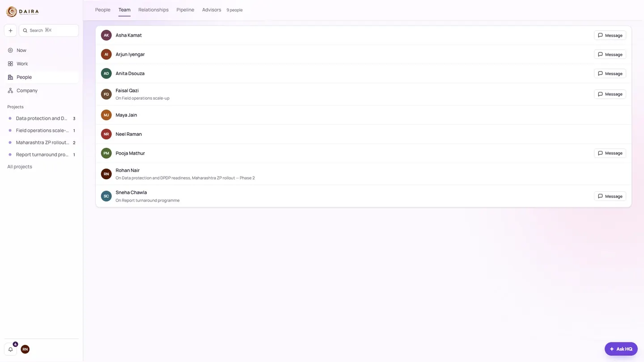Viewport: 644px width, 362px height.
Task: Open the Advisors tab
Action: [x=212, y=10]
